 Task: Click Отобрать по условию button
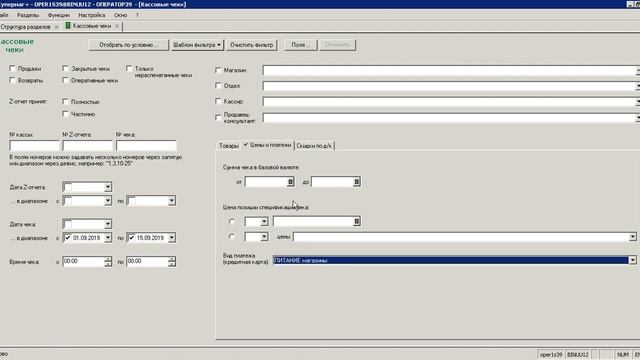click(129, 45)
